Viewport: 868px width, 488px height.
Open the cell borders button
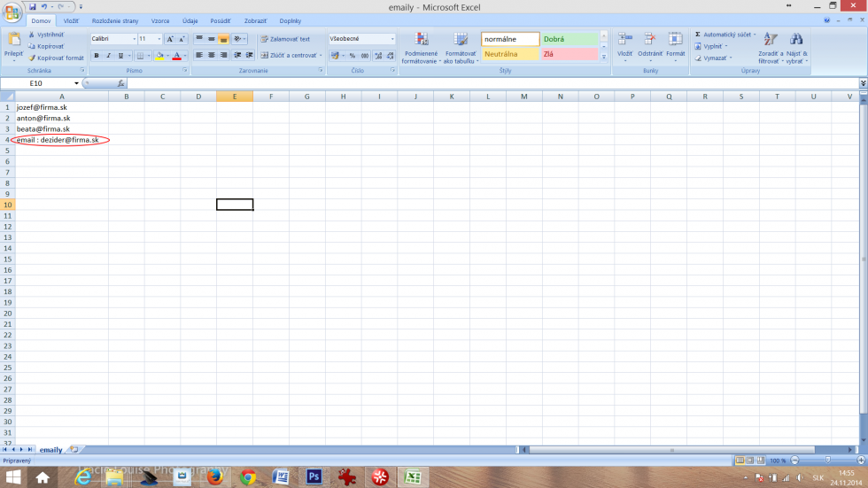tap(140, 55)
